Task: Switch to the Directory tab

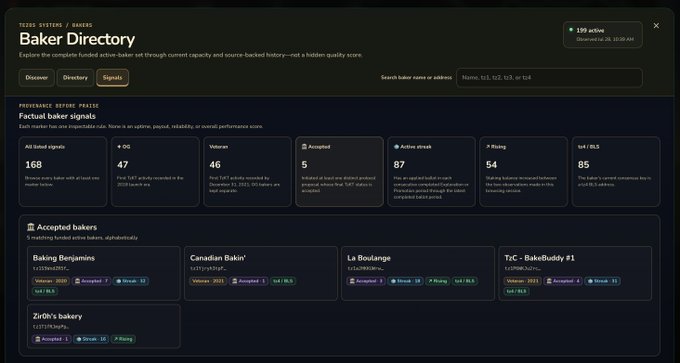Action: 75,78
